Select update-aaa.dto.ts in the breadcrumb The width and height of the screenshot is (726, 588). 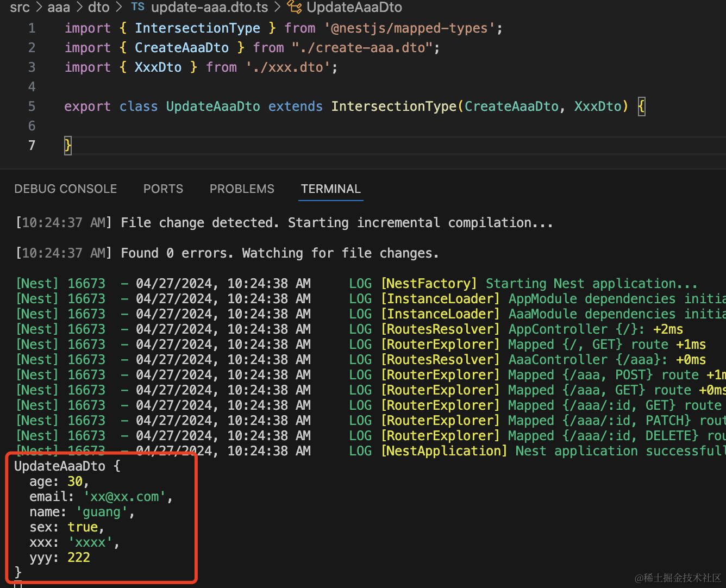209,7
